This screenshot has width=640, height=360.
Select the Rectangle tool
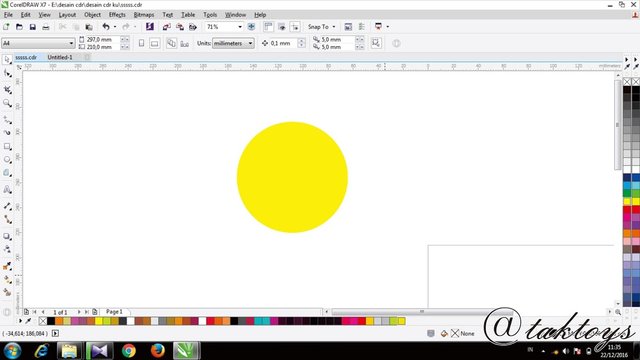7,146
